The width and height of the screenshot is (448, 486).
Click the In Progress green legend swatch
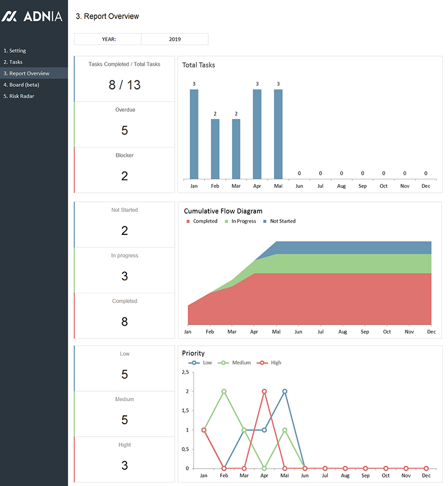[227, 221]
